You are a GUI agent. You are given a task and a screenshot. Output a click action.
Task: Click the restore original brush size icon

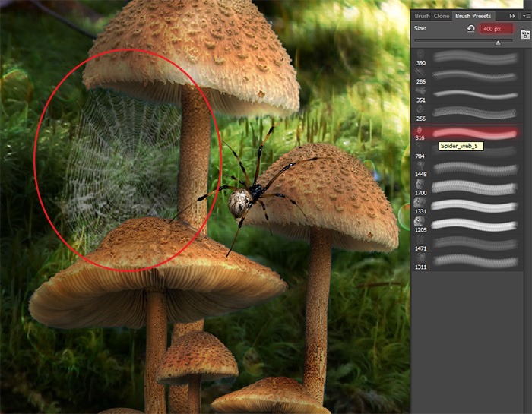470,28
